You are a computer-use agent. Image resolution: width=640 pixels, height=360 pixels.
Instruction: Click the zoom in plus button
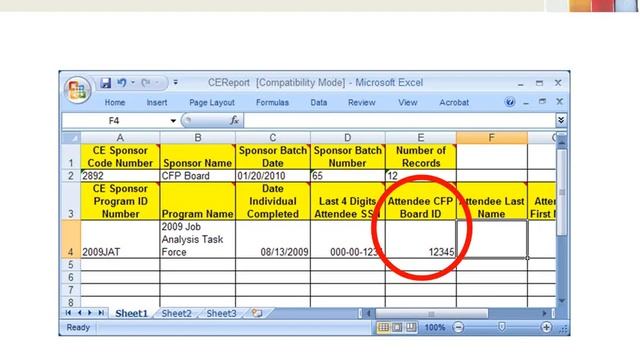point(546,327)
